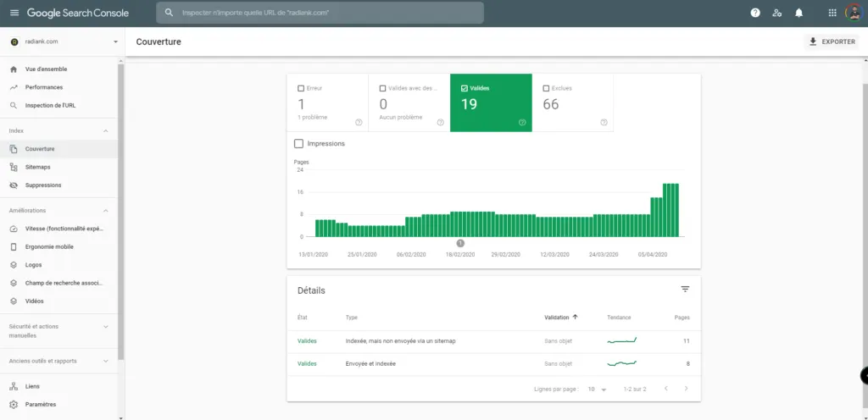Open Ergonomie mobile in the sidebar
Viewport: 868px width, 420px height.
pyautogui.click(x=58, y=247)
